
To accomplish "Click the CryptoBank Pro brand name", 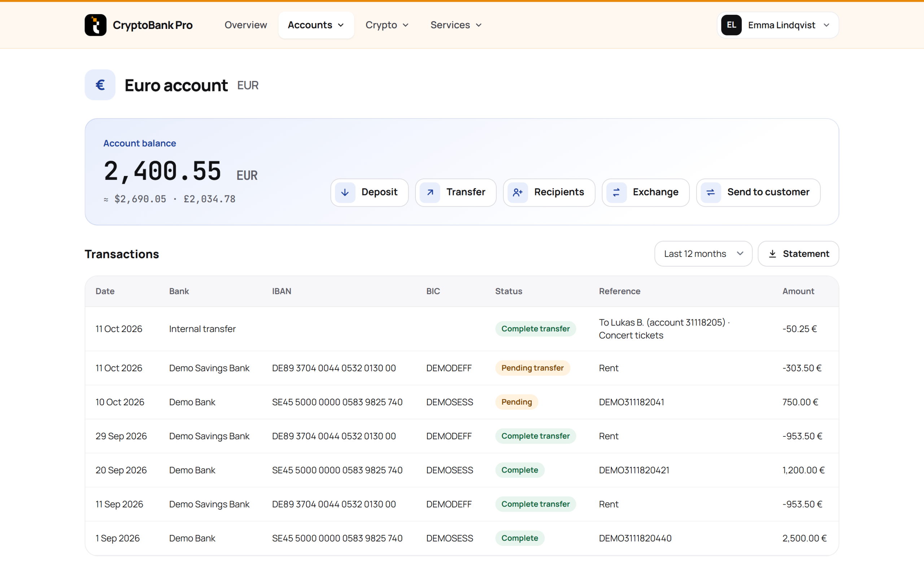I will pyautogui.click(x=153, y=25).
